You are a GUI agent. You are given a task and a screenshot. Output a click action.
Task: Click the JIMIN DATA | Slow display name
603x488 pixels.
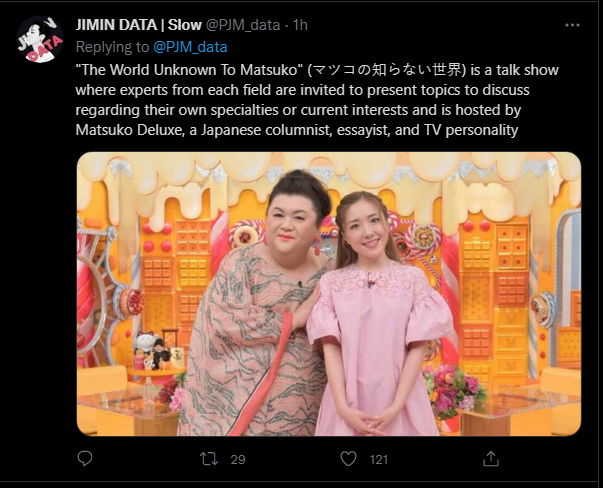pos(139,25)
